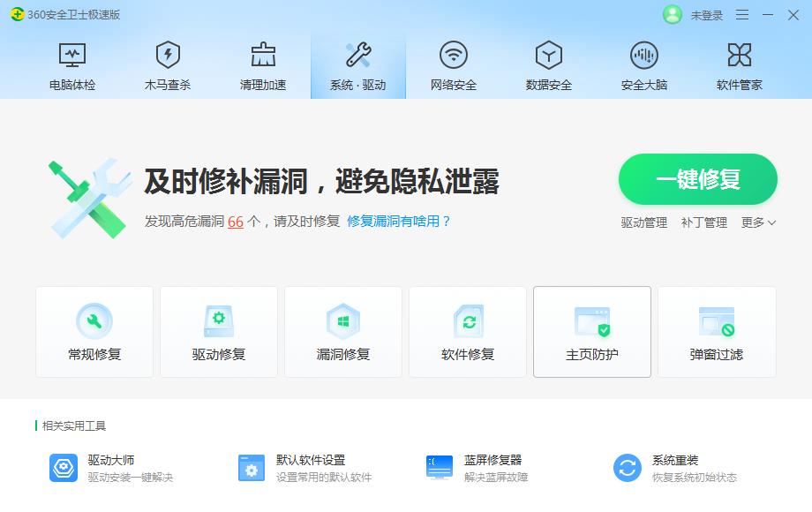The image size is (812, 512).
Task: Open 补丁管理 patch management
Action: pos(706,223)
